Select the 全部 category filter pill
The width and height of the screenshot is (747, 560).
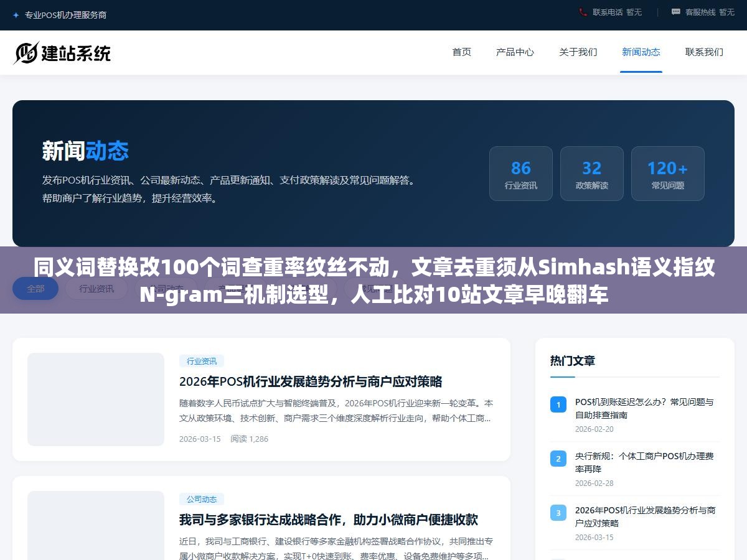35,288
